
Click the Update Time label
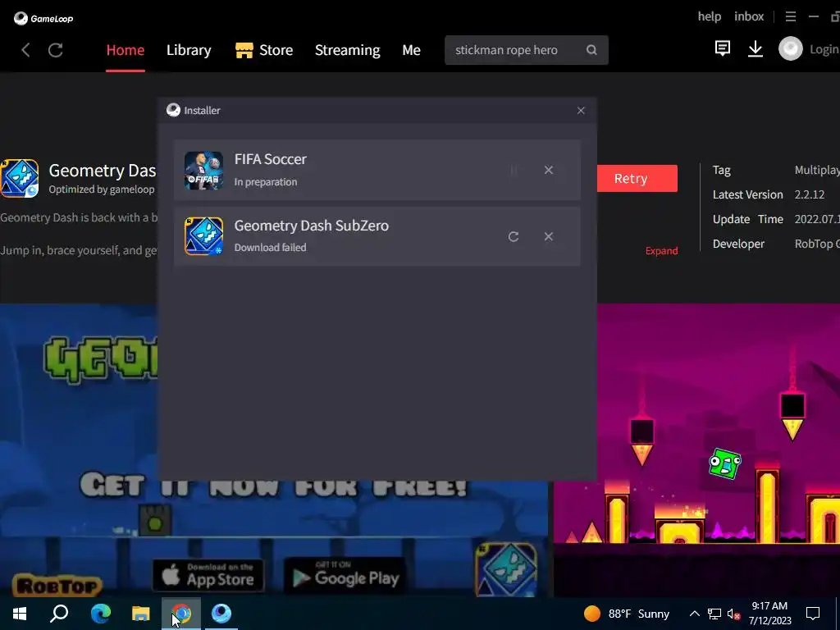click(748, 219)
